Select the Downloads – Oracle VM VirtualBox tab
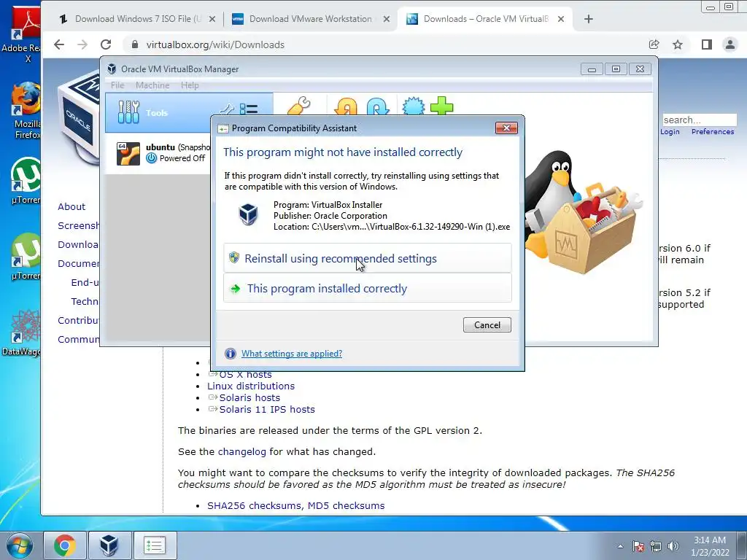 click(485, 19)
